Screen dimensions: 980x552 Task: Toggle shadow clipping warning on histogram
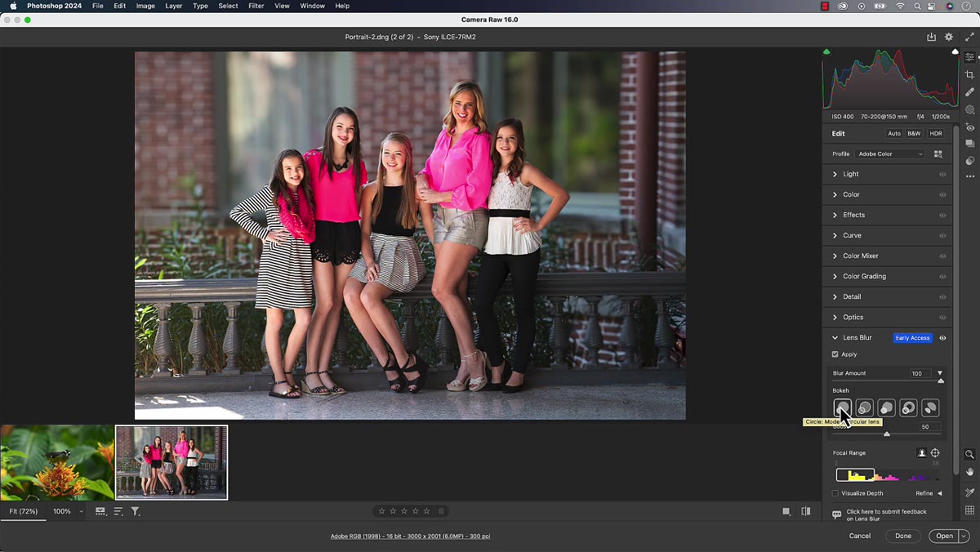[x=826, y=51]
